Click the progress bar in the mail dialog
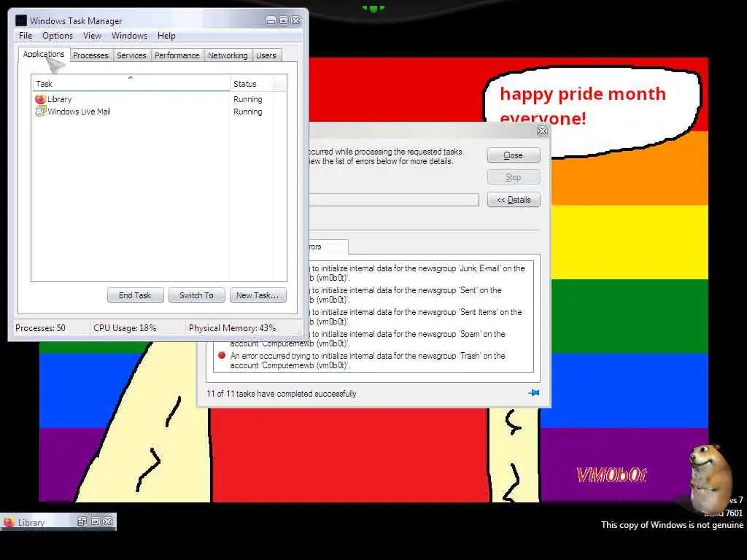747x560 pixels. click(x=393, y=200)
